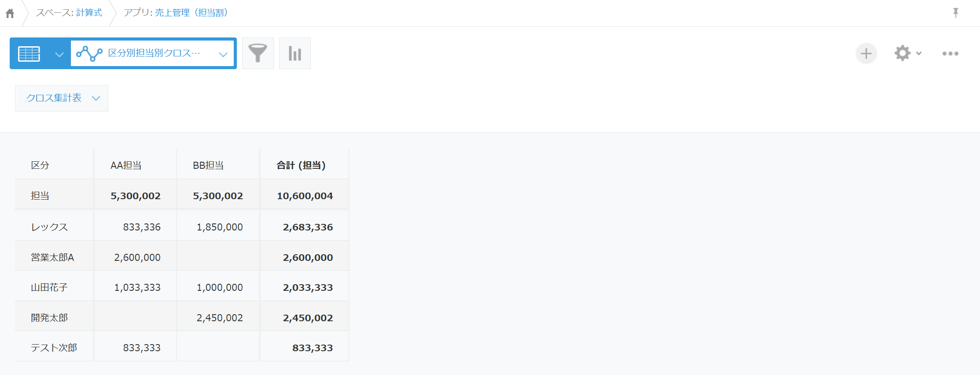
Task: Click the BB担当 column header
Action: [208, 165]
